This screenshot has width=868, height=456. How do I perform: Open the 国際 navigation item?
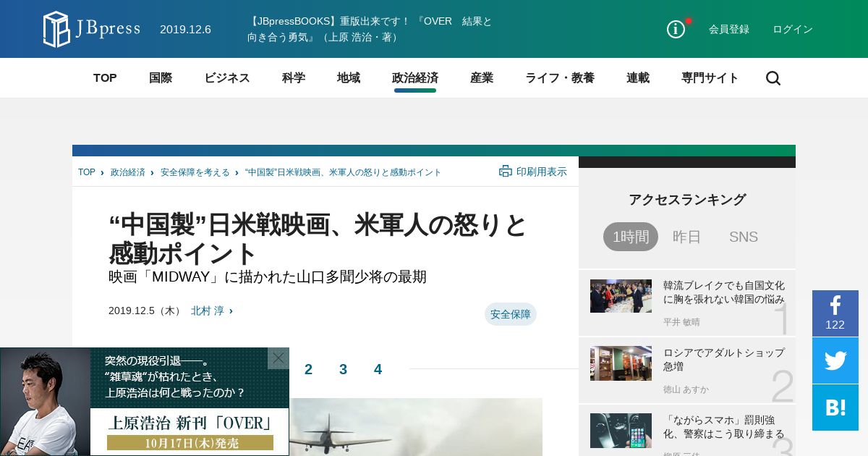click(x=161, y=78)
